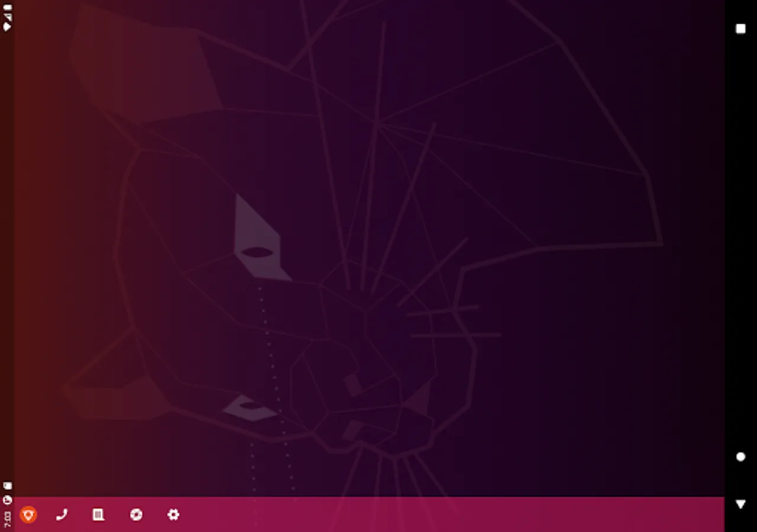This screenshot has width=757, height=532.
Task: Open Settings via the gear icon
Action: tap(173, 515)
